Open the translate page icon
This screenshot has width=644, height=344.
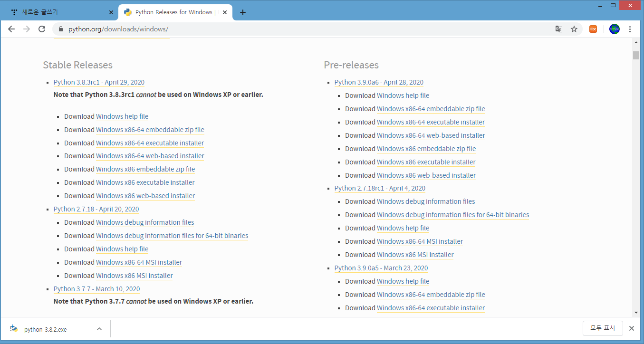(559, 29)
